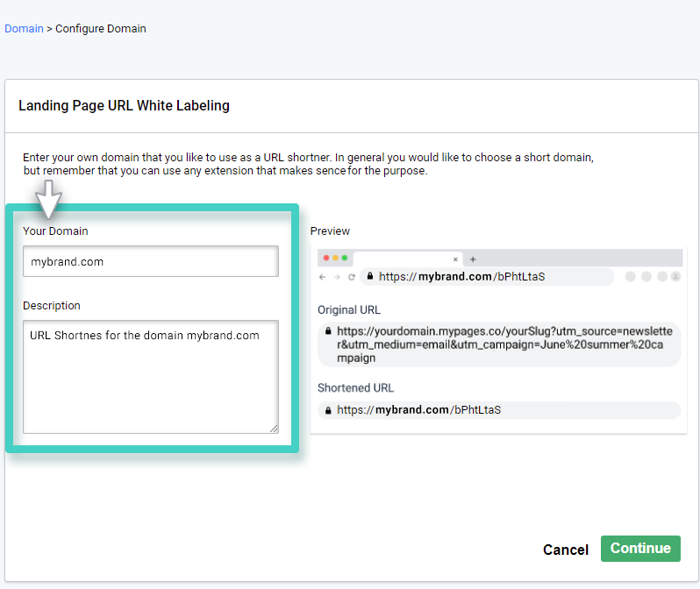Select the Shortened URL text https://mybrand.com/bPhtLtaS

pos(418,410)
